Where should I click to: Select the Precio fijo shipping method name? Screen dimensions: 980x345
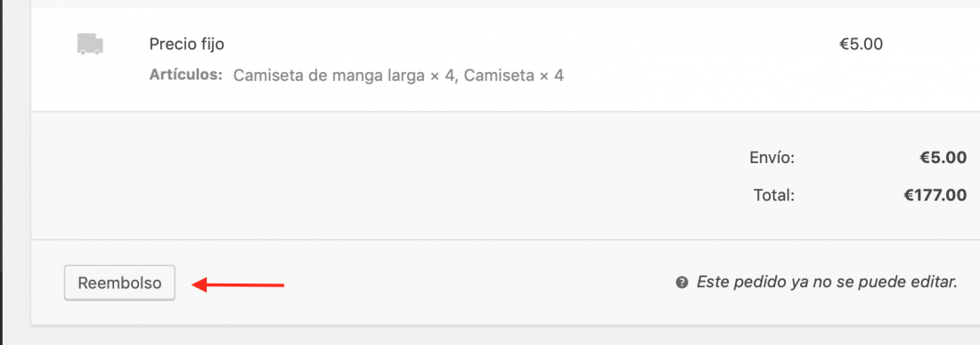(x=187, y=45)
